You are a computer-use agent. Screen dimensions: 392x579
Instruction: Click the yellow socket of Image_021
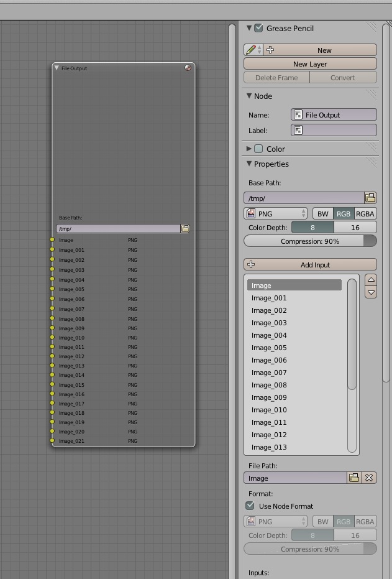point(52,440)
